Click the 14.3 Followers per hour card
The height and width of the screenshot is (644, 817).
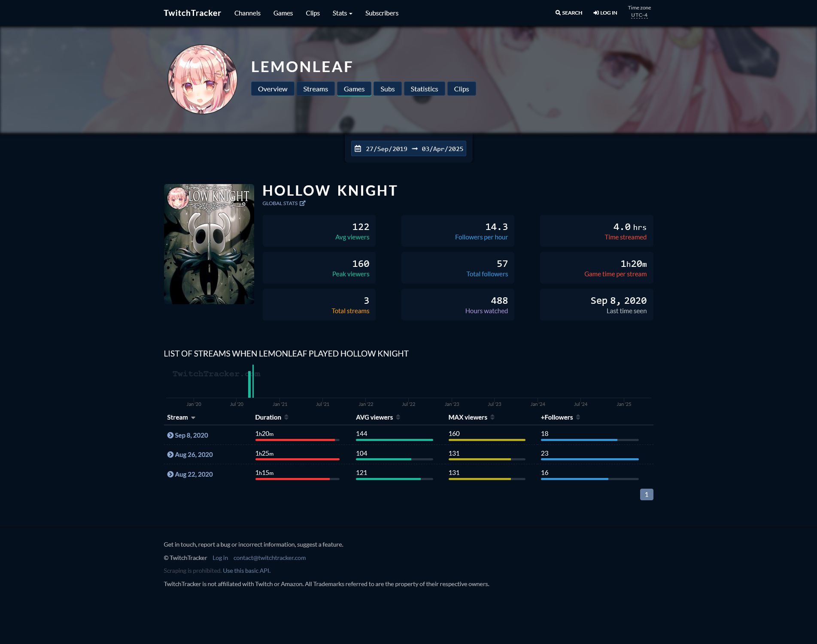458,231
